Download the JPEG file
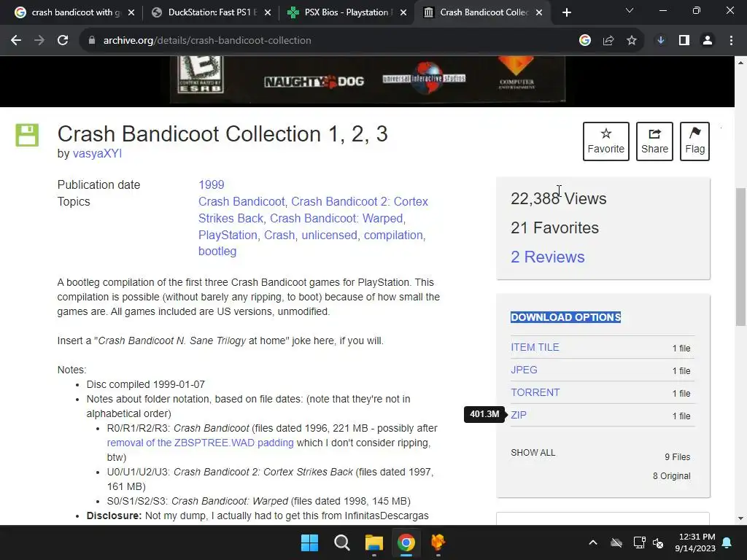The width and height of the screenshot is (747, 560). coord(524,370)
